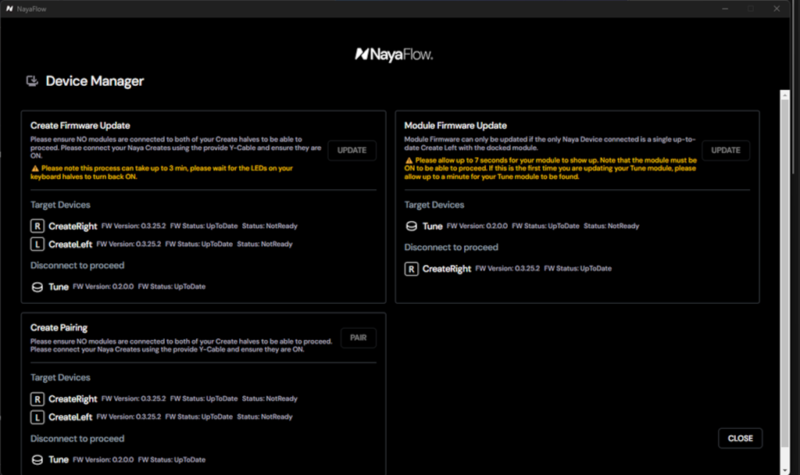Click CreateRight name in Create Pairing targets
Viewport: 800px width, 475px height.
point(73,399)
